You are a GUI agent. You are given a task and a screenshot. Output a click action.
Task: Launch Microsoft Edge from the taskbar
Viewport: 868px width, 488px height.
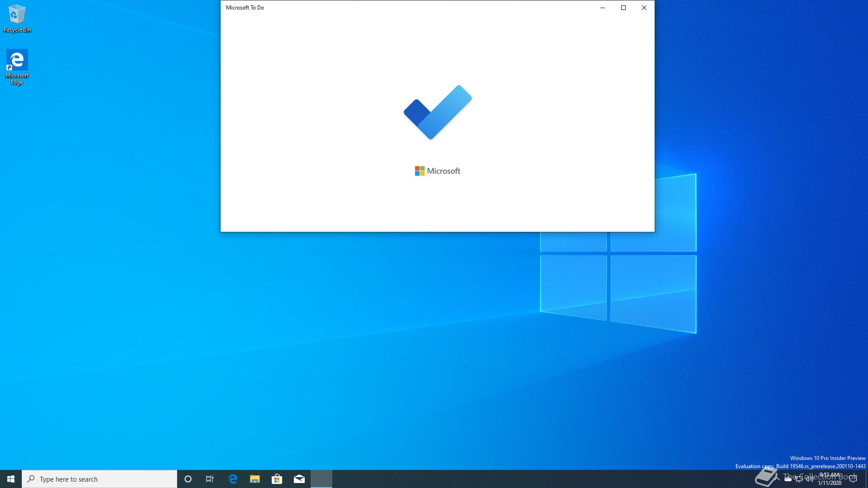click(x=233, y=479)
